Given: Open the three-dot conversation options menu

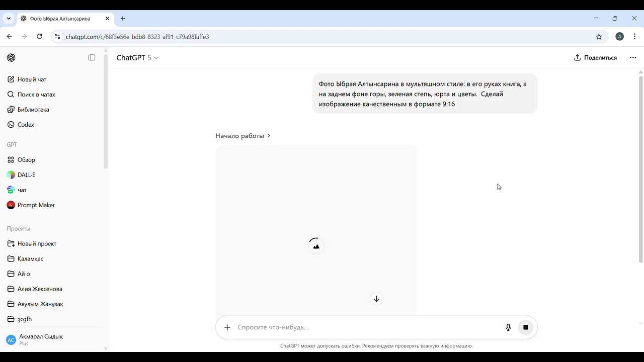Looking at the screenshot, I should pos(633,58).
